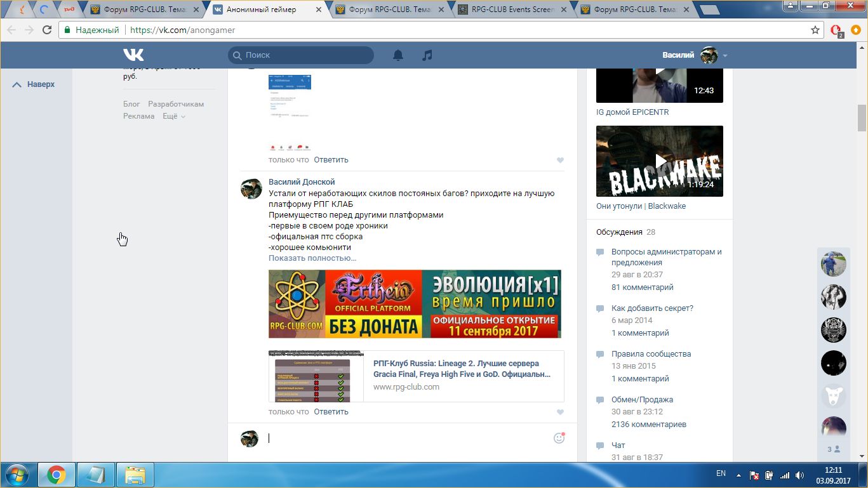Click your avatar beside comment input
This screenshot has height=488, width=868.
tap(250, 439)
